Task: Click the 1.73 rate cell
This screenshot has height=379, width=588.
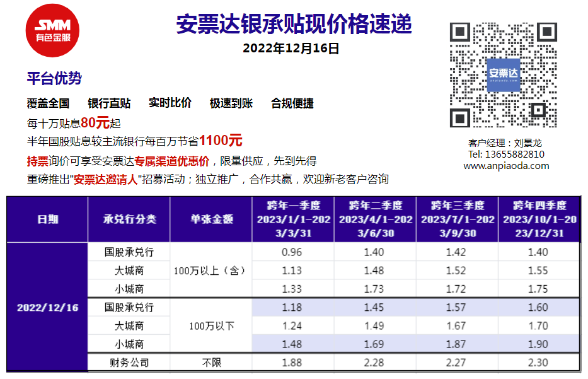Action: (374, 289)
